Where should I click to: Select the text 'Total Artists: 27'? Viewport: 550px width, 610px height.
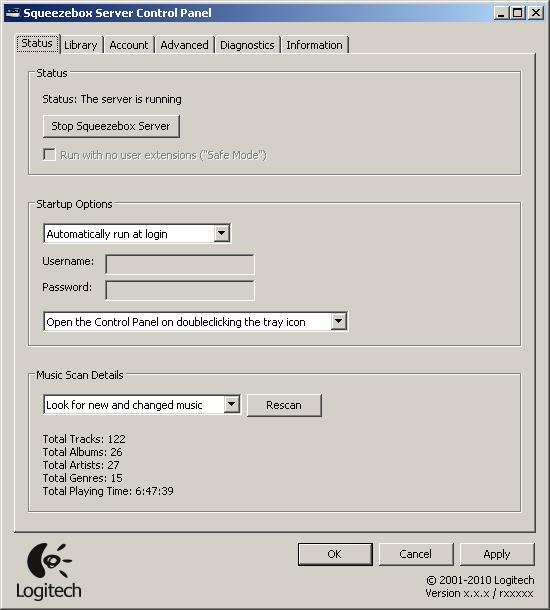tap(81, 465)
